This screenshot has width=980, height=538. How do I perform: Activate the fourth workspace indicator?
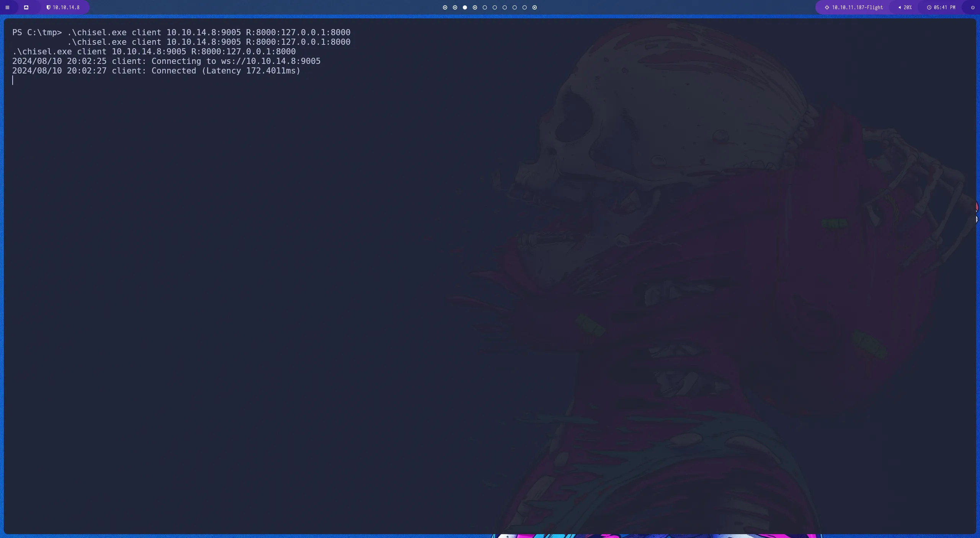point(475,7)
